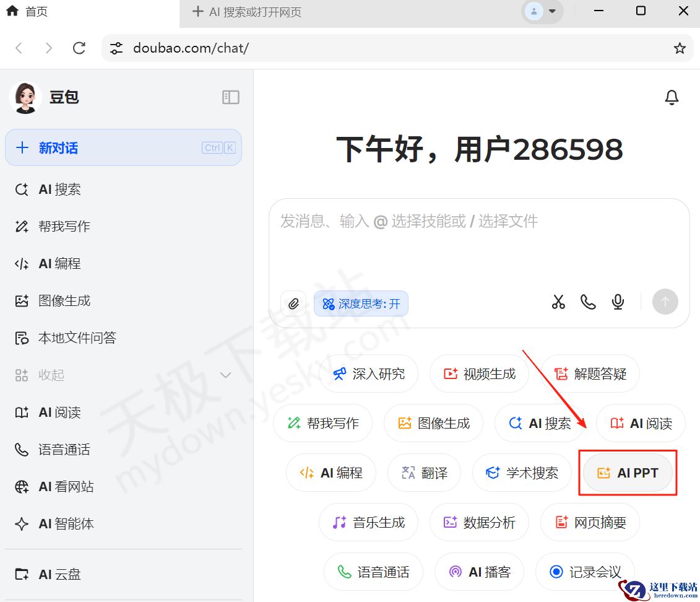
Task: Select the 帮我写作 skill chip
Action: click(323, 423)
